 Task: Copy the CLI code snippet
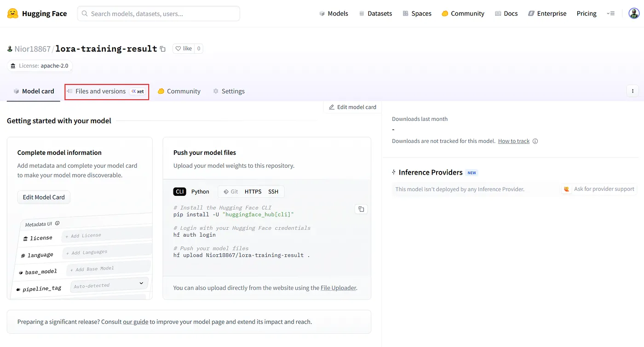point(361,209)
